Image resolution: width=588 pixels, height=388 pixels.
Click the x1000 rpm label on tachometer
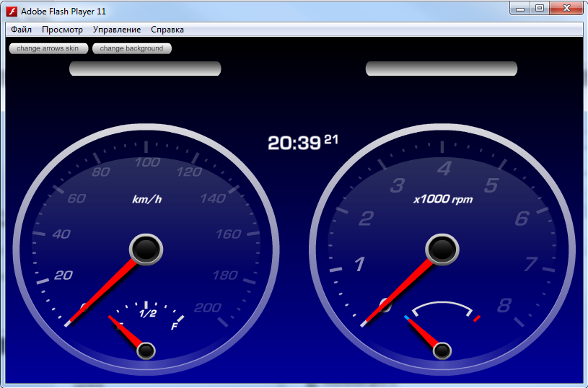click(x=442, y=199)
